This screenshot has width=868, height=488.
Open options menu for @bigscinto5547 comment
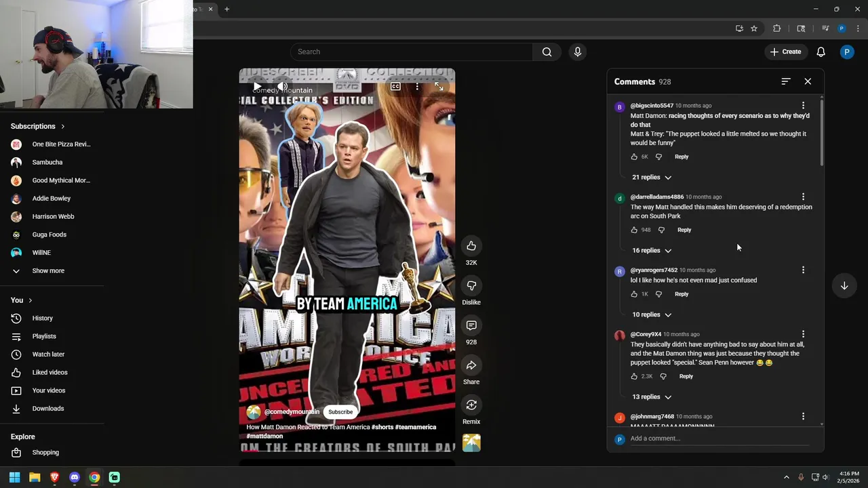pyautogui.click(x=803, y=106)
